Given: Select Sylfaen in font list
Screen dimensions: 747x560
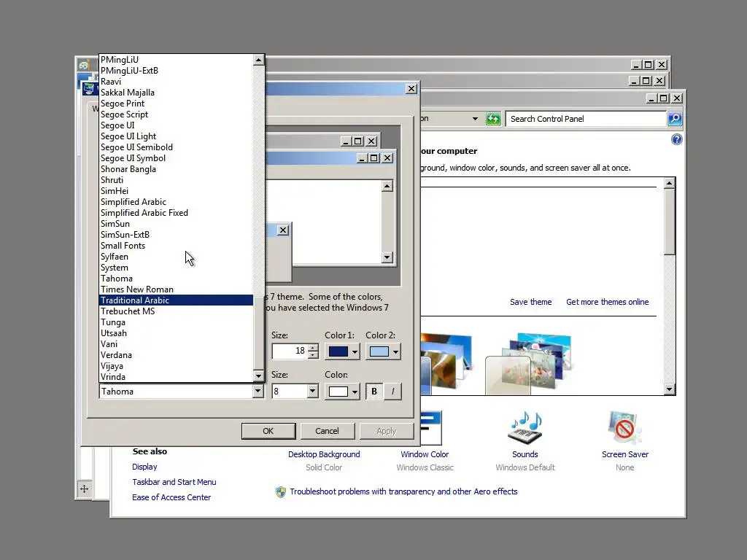Looking at the screenshot, I should [x=177, y=256].
